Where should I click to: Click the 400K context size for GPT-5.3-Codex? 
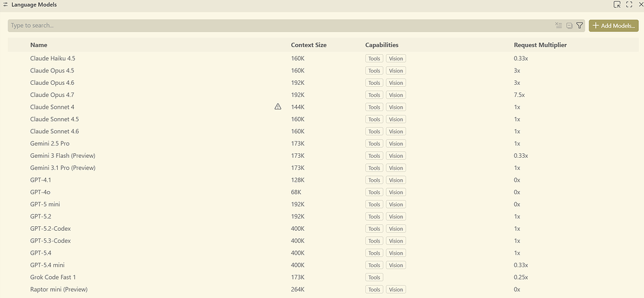tap(297, 241)
